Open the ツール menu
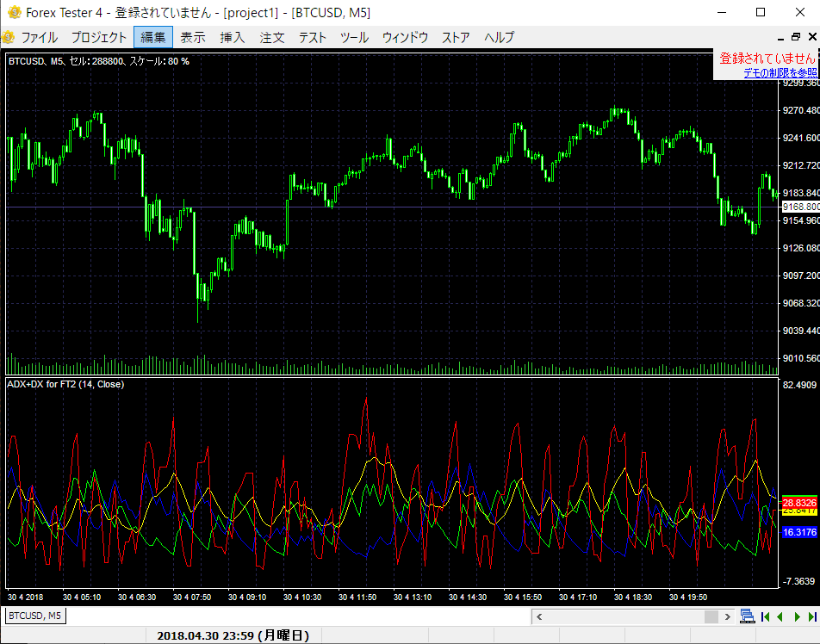Screen dimensions: 820x644 [355, 38]
